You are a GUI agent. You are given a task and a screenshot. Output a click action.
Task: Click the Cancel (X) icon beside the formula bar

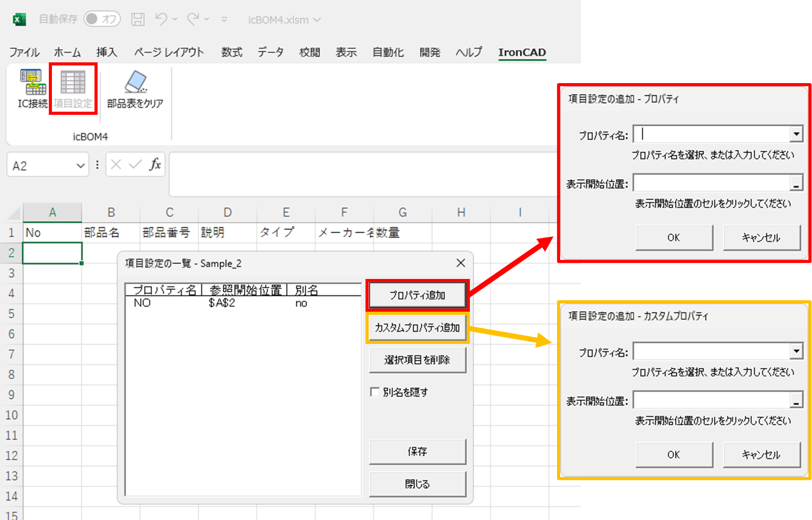[117, 164]
